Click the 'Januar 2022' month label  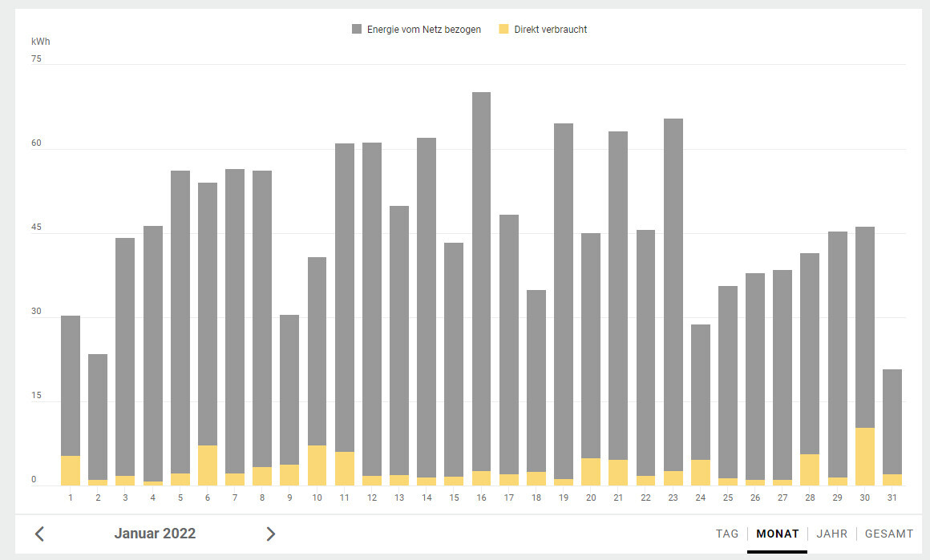click(x=155, y=534)
